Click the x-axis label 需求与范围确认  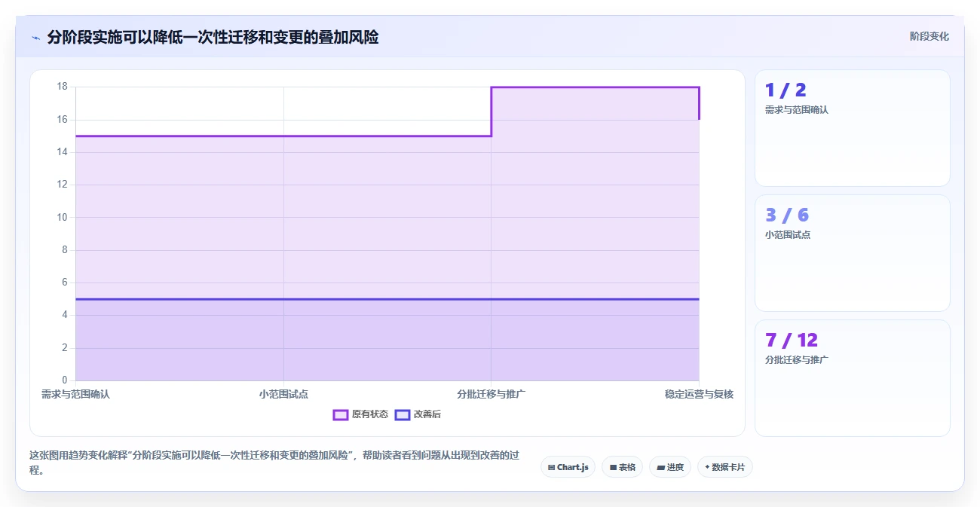(75, 394)
